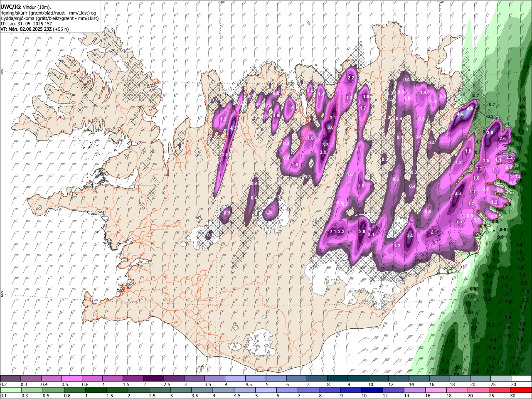Screen dimensions: 532x399
Task: Select pink rain swatch between 16 and 18
Action: pyautogui.click(x=436, y=390)
